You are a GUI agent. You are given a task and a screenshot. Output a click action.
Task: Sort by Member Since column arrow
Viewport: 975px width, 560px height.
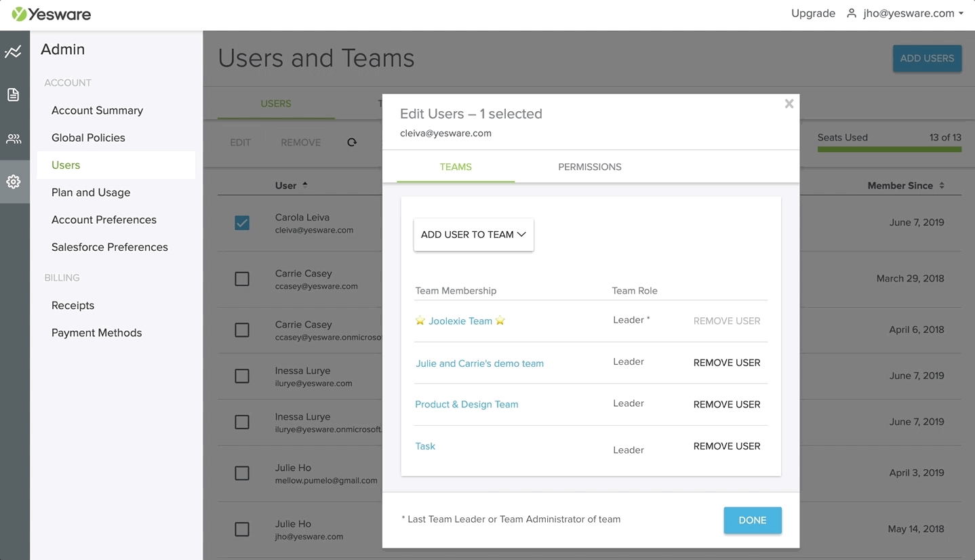tap(942, 185)
